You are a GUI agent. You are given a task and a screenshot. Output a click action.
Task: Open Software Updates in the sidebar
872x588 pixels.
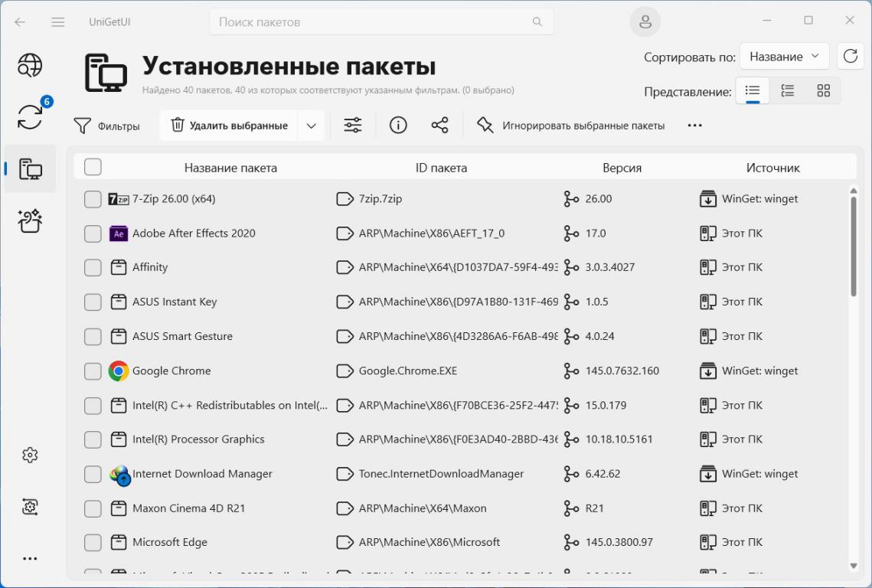pyautogui.click(x=30, y=116)
